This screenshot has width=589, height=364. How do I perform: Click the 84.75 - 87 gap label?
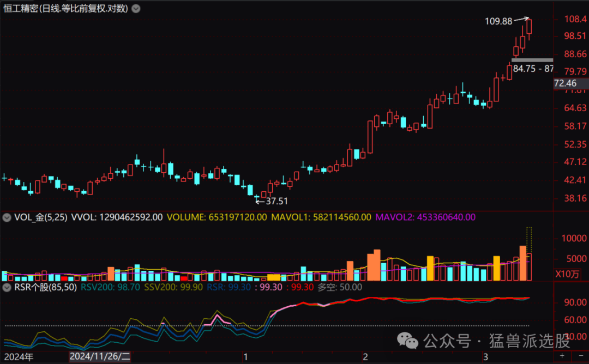point(533,69)
